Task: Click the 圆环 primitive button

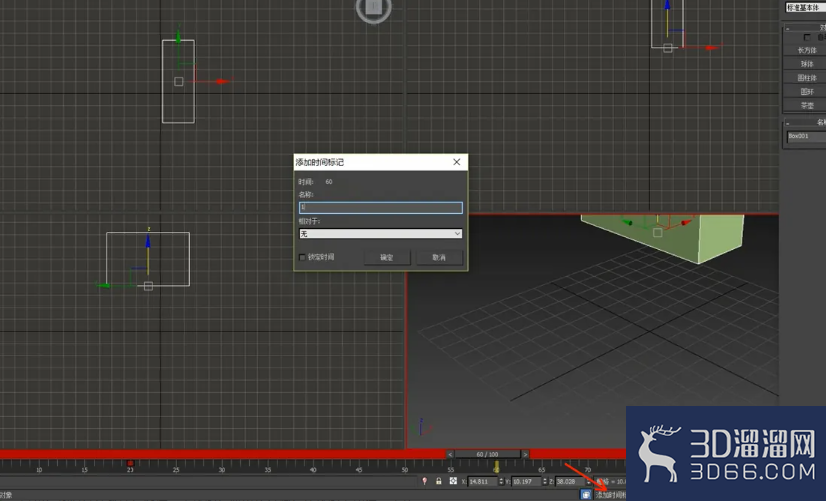Action: point(807,92)
